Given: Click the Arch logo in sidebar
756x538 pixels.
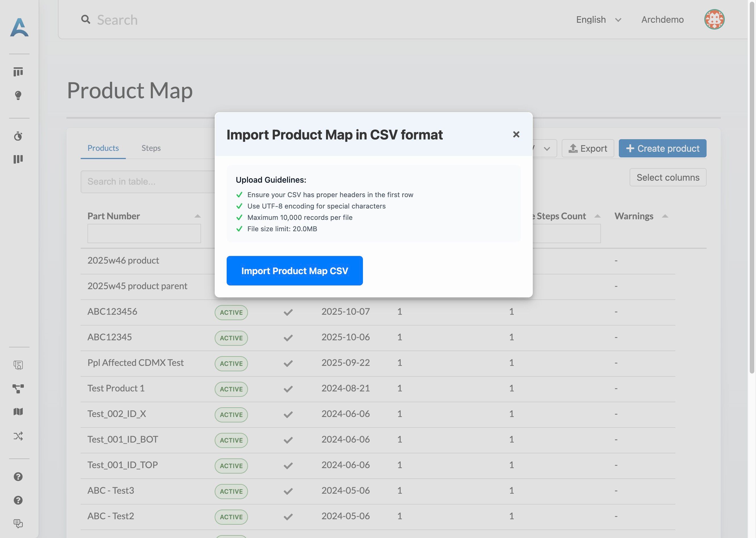Looking at the screenshot, I should (x=19, y=28).
